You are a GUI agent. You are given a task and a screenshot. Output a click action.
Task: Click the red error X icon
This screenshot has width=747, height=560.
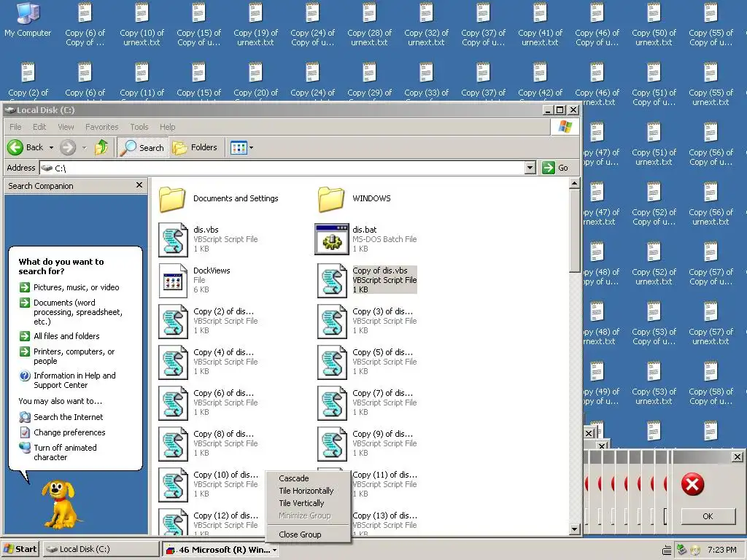(693, 484)
